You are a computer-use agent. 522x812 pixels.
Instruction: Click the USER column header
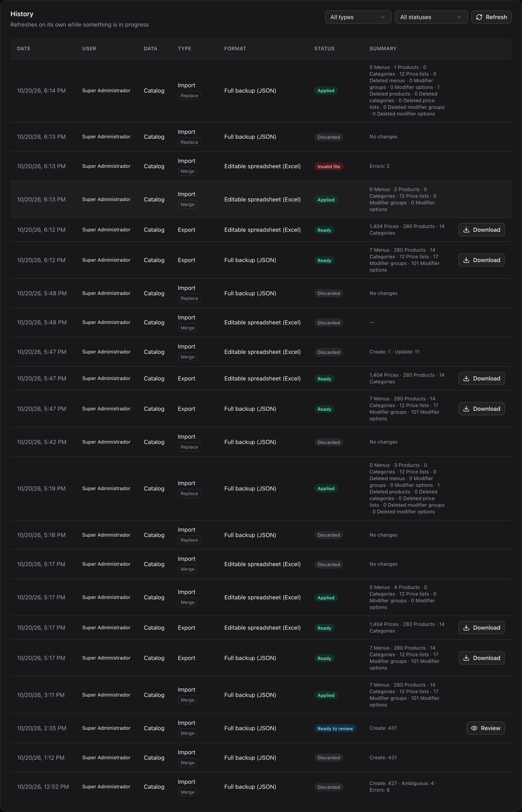tap(89, 48)
